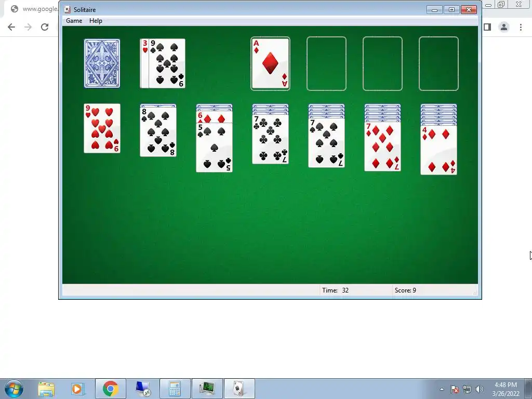Close the Solitaire window
532x399 pixels.
(x=469, y=9)
